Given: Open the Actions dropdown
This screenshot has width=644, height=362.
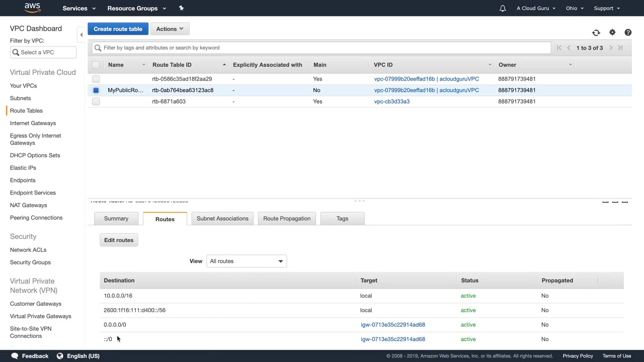Looking at the screenshot, I should tap(170, 29).
